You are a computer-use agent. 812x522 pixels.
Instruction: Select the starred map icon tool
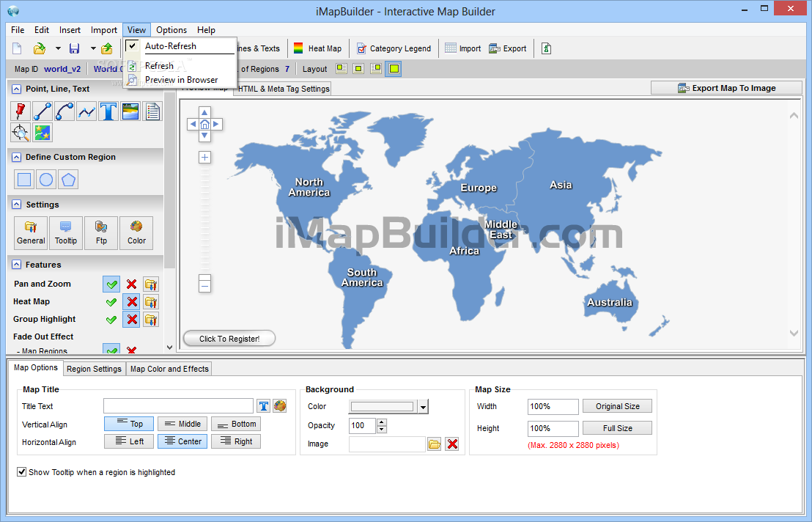tap(42, 133)
